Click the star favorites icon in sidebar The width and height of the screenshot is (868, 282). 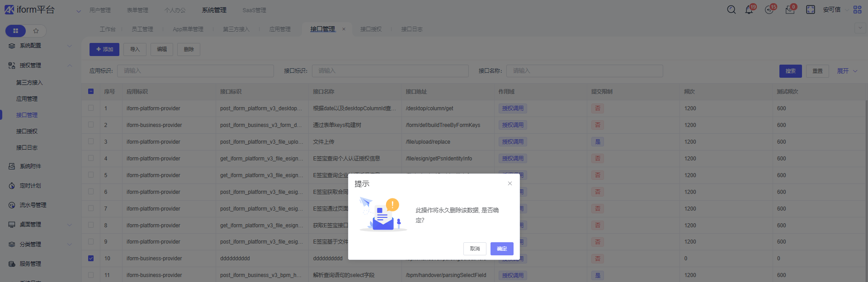point(36,31)
